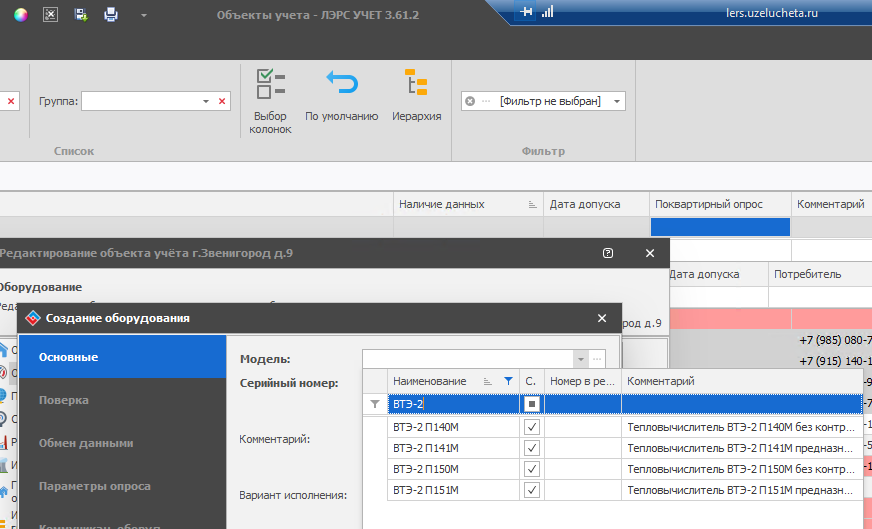
Task: Click the Модель input field
Action: point(468,359)
